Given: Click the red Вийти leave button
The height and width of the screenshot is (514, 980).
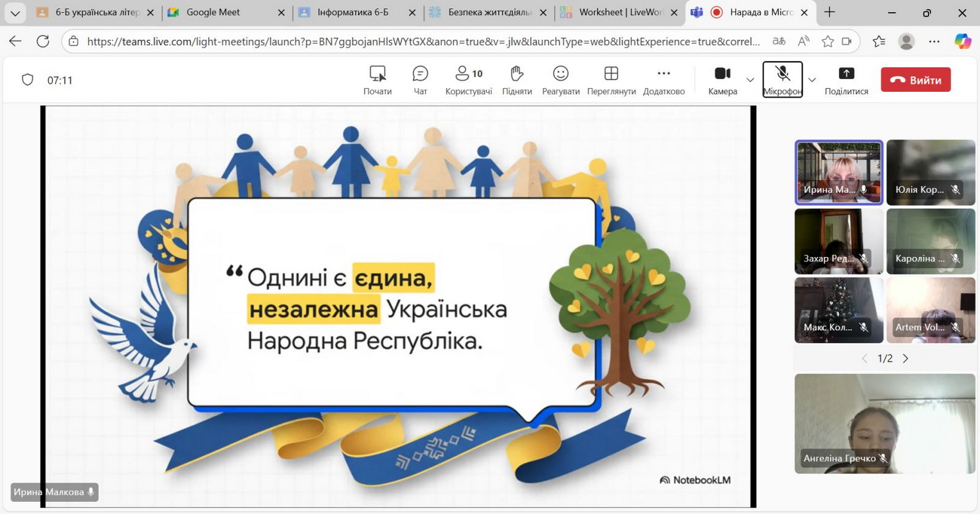Looking at the screenshot, I should [x=915, y=80].
